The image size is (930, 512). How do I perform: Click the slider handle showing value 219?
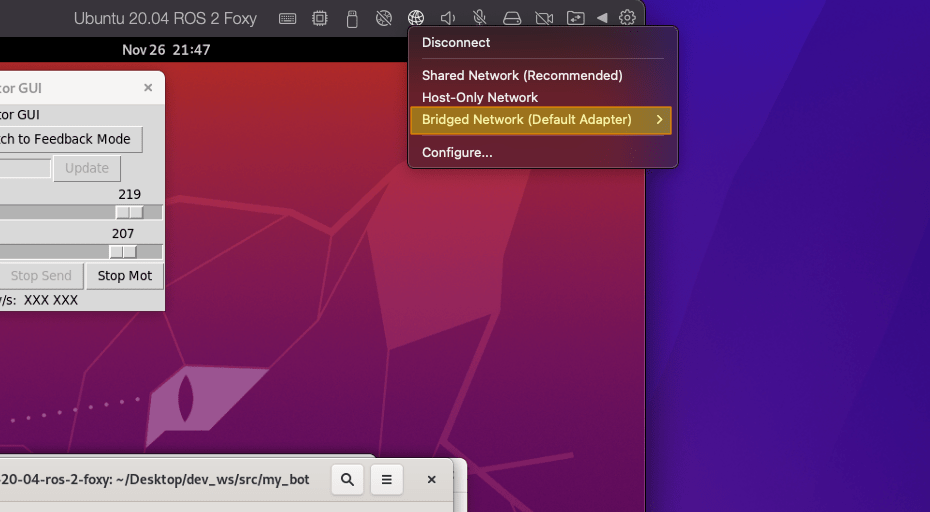[x=129, y=212]
